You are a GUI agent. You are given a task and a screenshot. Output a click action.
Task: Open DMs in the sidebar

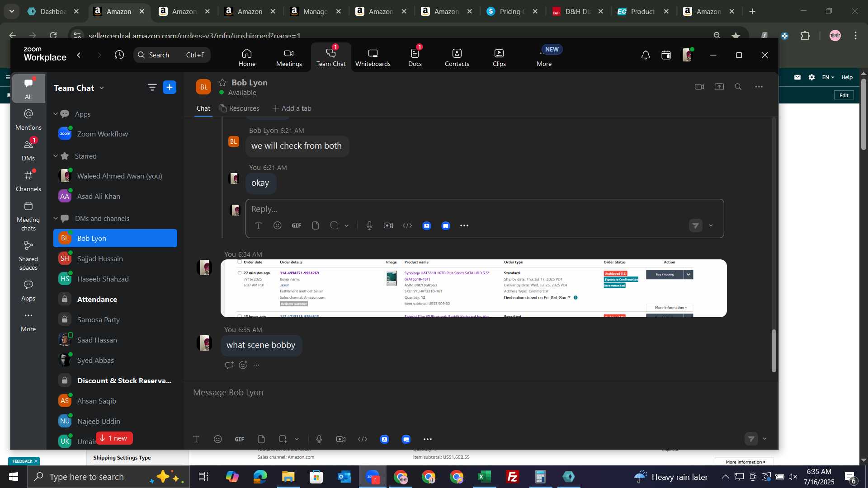pos(28,150)
